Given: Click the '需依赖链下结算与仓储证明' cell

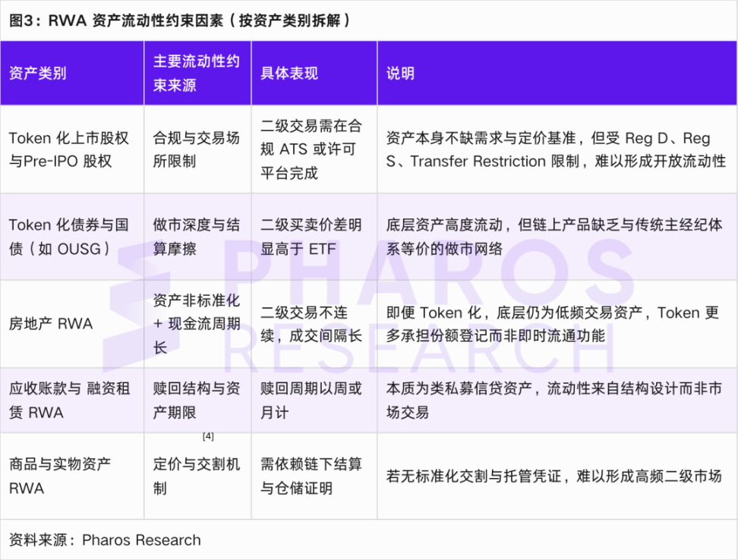Looking at the screenshot, I should tap(311, 476).
